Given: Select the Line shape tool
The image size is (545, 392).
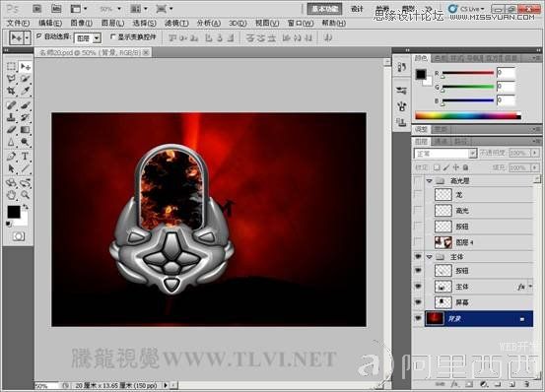Looking at the screenshot, I should [25, 168].
